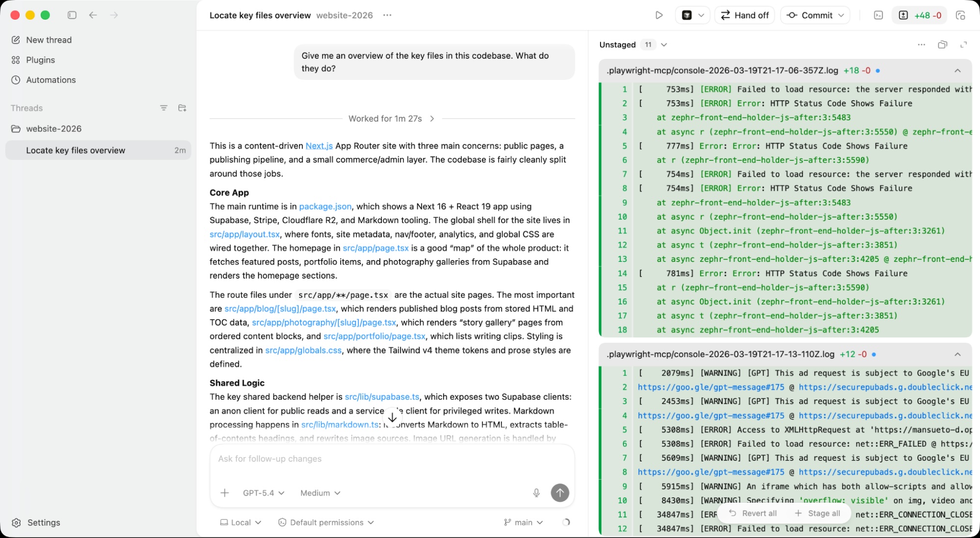The image size is (980, 538).
Task: Open the thread title overflow menu
Action: 387,15
